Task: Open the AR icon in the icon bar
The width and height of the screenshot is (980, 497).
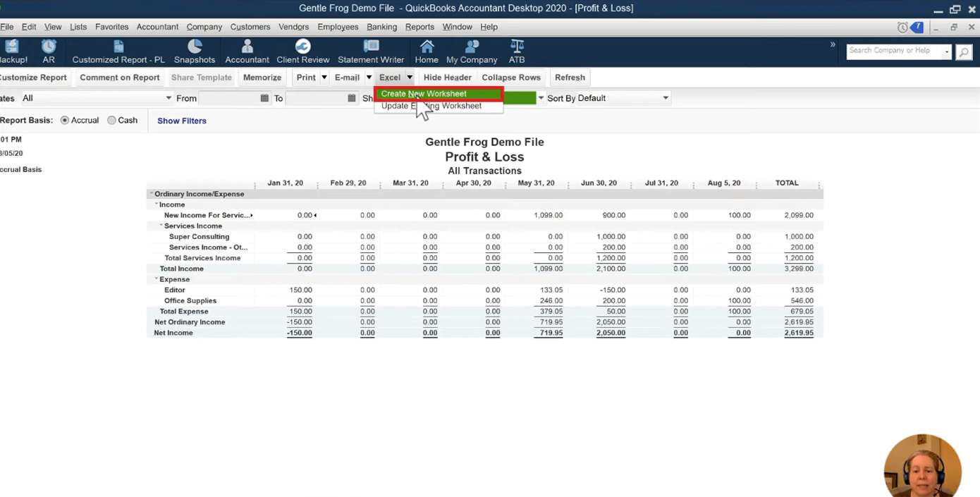Action: [49, 51]
